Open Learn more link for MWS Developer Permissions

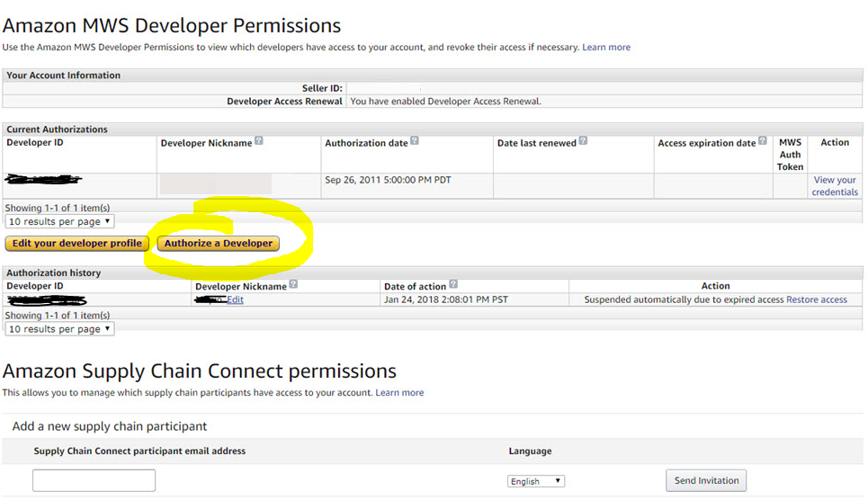point(606,47)
